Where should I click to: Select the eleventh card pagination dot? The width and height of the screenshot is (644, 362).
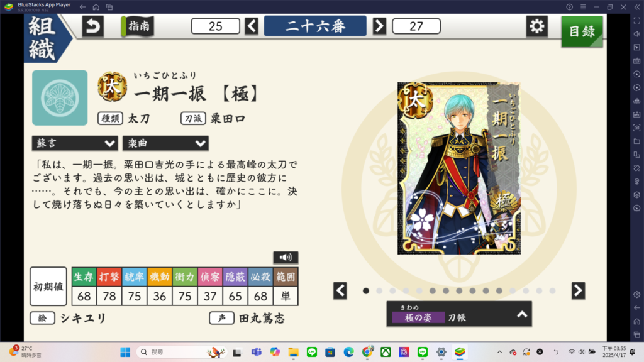(499, 290)
